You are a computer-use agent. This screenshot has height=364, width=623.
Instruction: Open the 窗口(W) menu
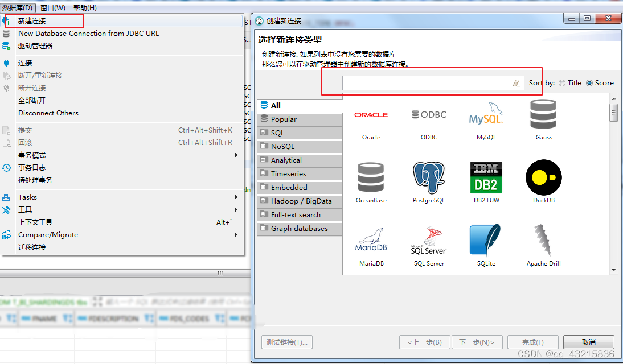pyautogui.click(x=53, y=7)
